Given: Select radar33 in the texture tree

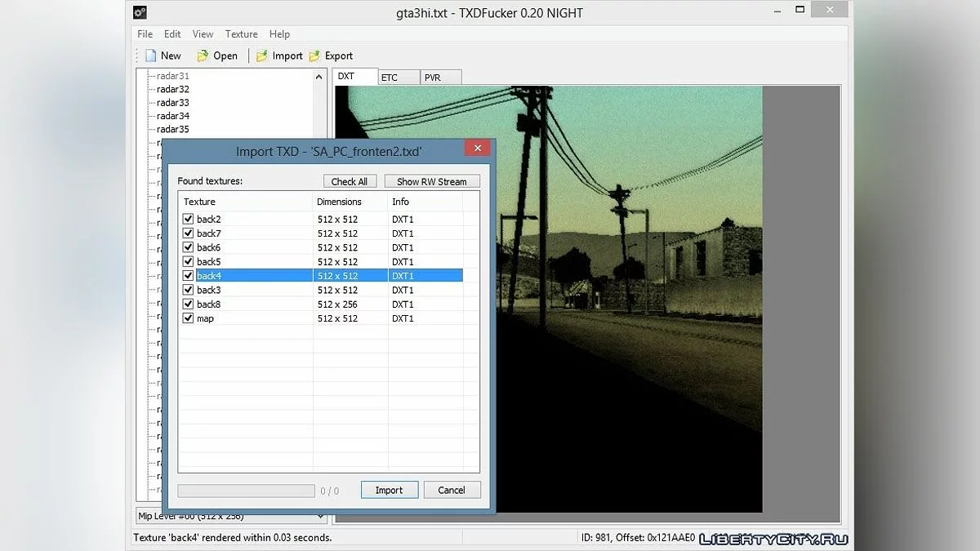Looking at the screenshot, I should 172,103.
